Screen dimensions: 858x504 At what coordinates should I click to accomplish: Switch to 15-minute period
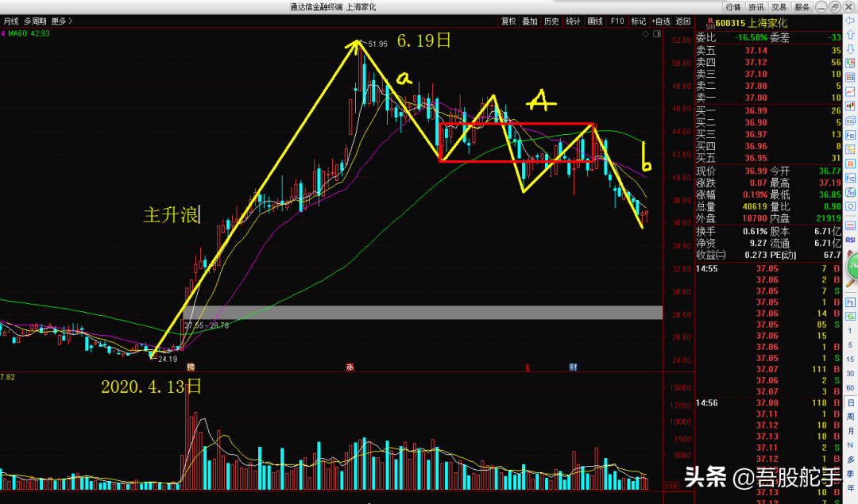(x=850, y=359)
